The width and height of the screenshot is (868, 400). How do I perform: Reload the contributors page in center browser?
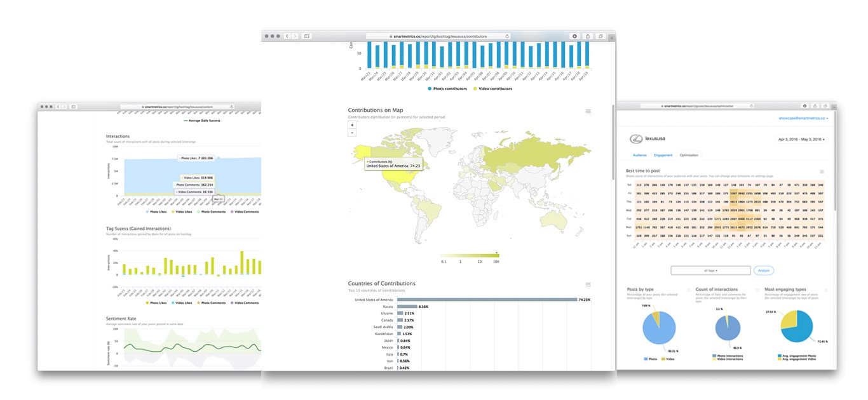pos(506,36)
